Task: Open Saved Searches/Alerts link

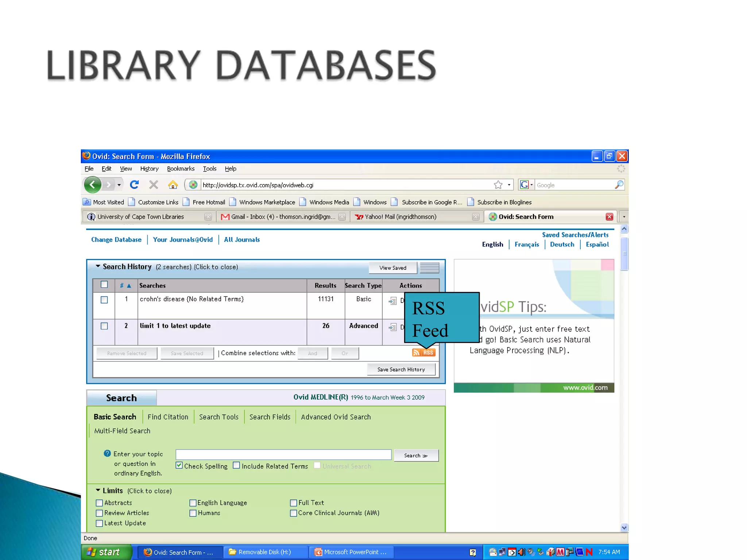Action: [x=575, y=235]
